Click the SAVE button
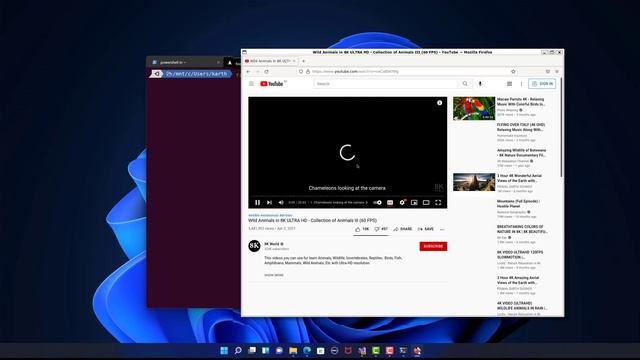The height and width of the screenshot is (360, 640). (426, 229)
